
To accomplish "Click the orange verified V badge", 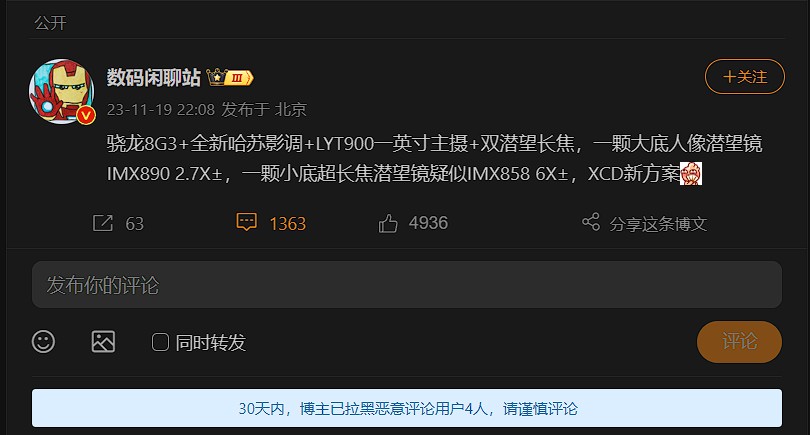I will coord(86,115).
